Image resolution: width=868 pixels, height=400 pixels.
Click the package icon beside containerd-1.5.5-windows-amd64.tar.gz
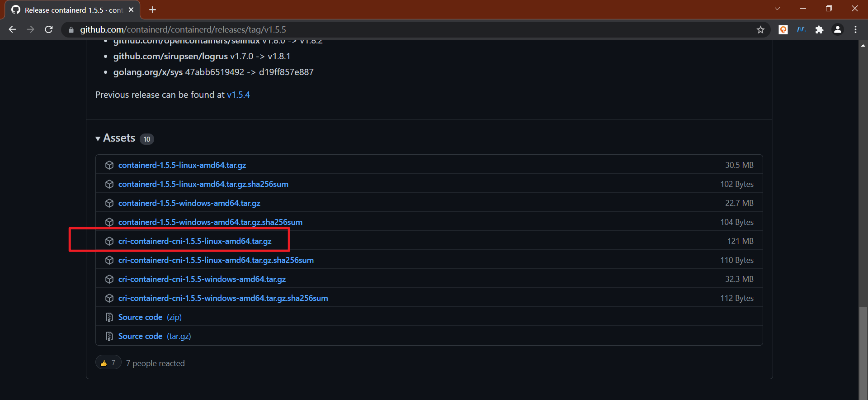[x=109, y=203]
